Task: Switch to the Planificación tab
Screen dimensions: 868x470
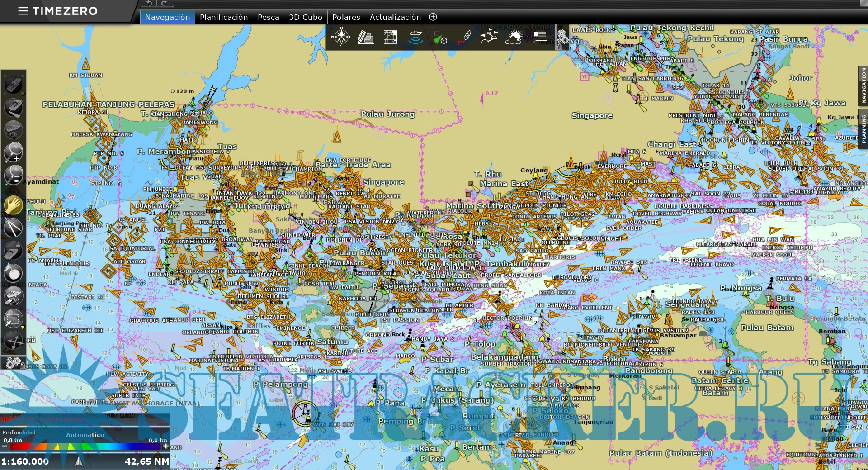Action: (x=224, y=17)
